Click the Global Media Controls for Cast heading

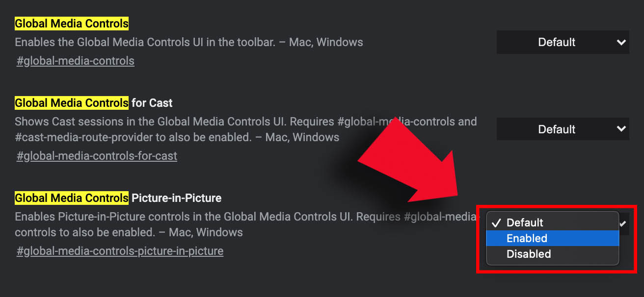(94, 103)
